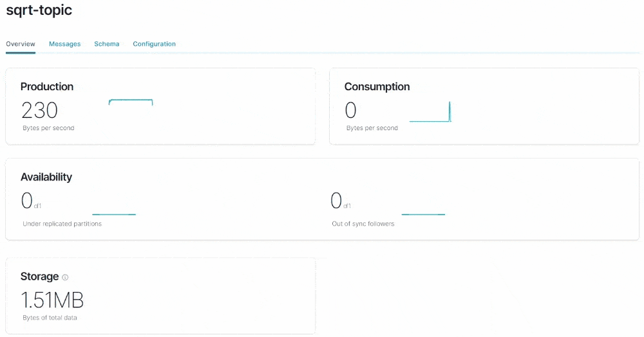Click the under replicated partitions sparkline

click(x=114, y=214)
